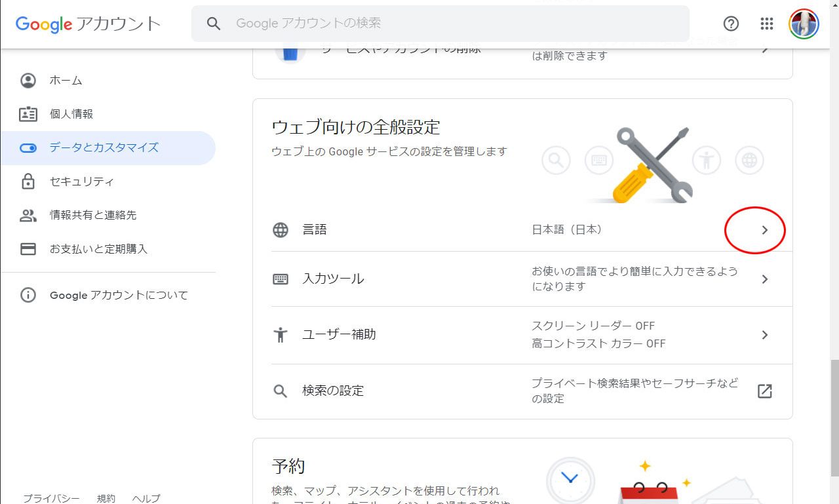The width and height of the screenshot is (839, 504).
Task: Expand the 言語 row chevron
Action: pos(764,230)
